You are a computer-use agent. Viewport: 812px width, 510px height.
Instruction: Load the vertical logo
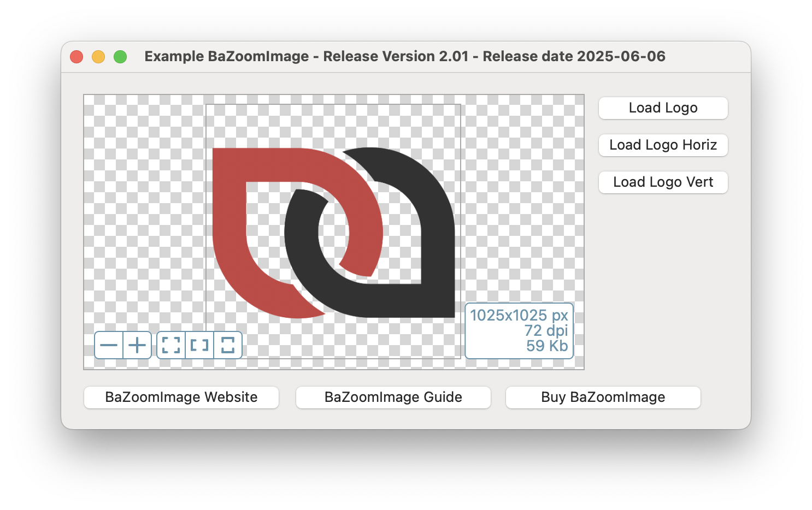click(663, 182)
